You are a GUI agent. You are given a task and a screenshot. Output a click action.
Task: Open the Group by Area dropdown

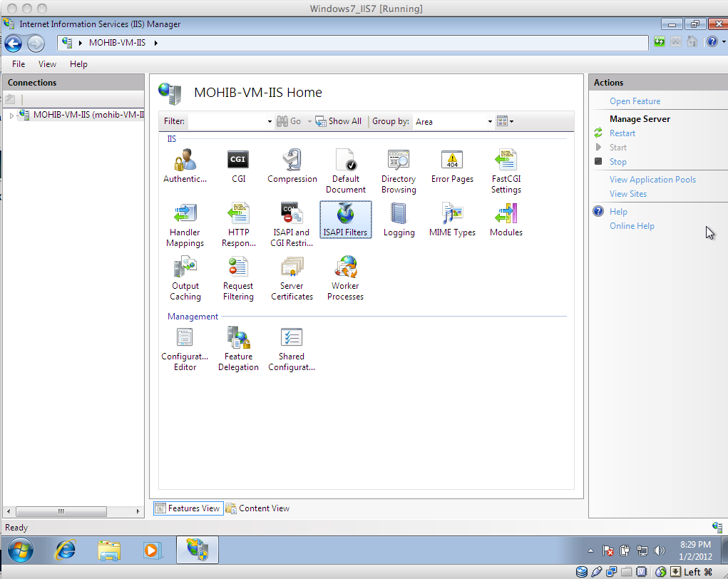(x=490, y=122)
